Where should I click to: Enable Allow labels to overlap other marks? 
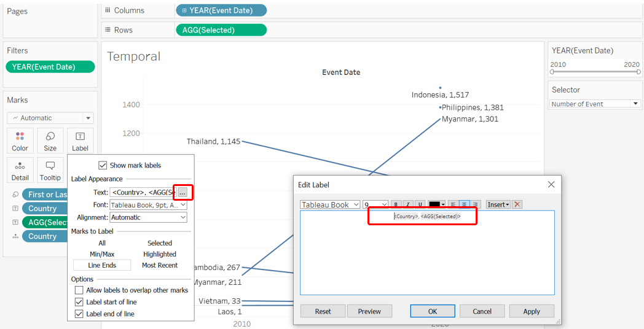(79, 290)
